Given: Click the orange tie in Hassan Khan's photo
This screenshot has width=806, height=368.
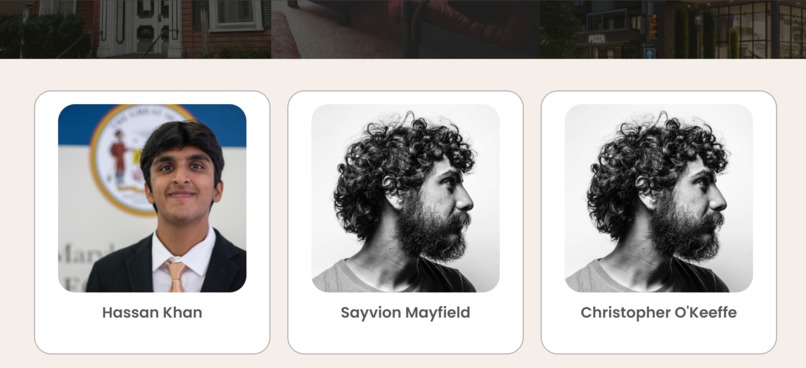Looking at the screenshot, I should pyautogui.click(x=176, y=276).
